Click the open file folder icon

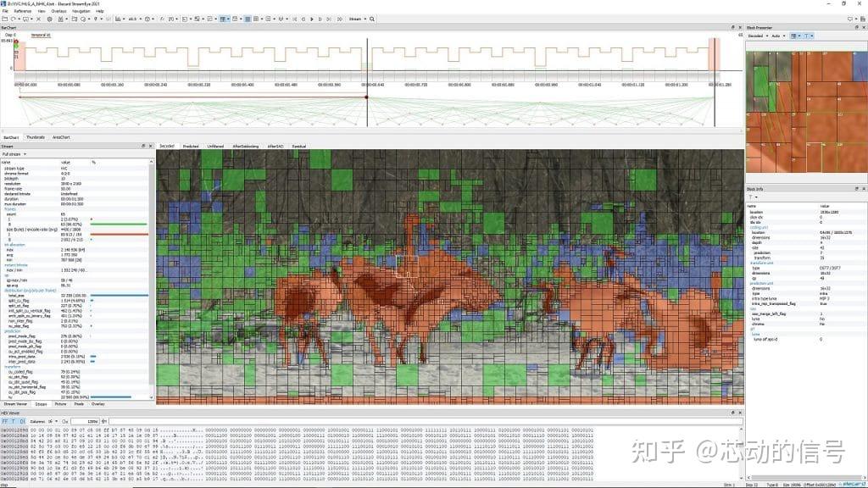[5, 19]
